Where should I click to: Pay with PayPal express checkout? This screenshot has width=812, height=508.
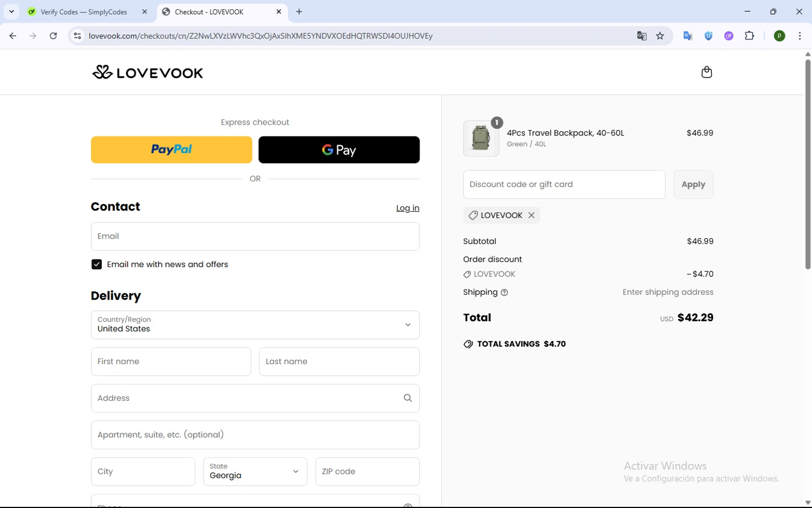pos(172,149)
